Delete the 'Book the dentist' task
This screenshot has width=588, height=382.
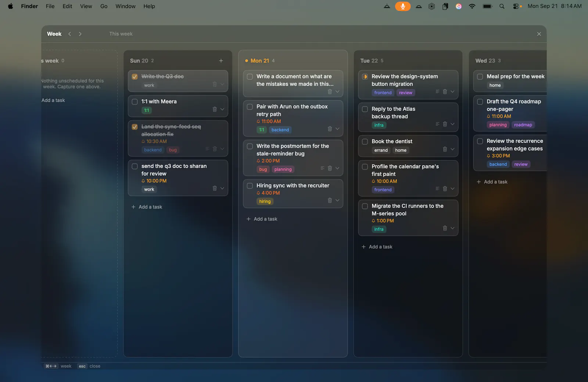445,149
